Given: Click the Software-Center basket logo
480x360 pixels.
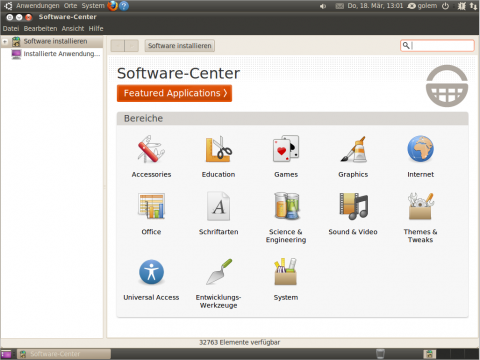Looking at the screenshot, I should coord(447,86).
